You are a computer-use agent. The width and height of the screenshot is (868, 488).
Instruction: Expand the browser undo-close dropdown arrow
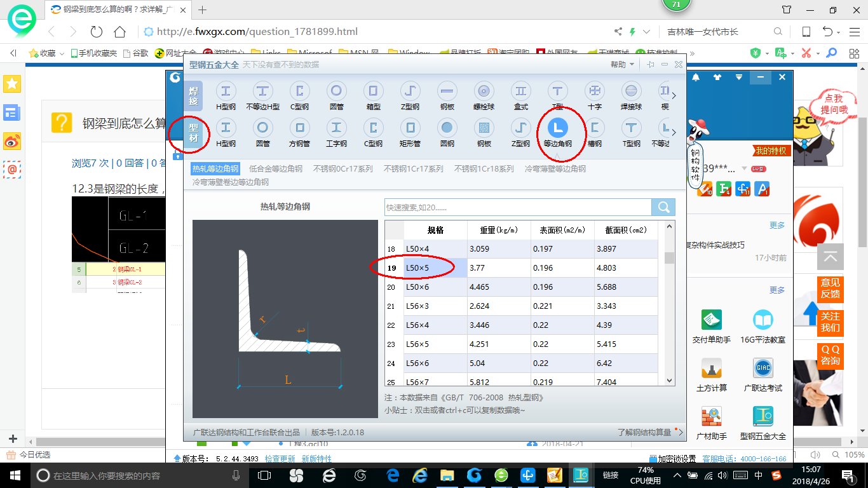point(839,32)
